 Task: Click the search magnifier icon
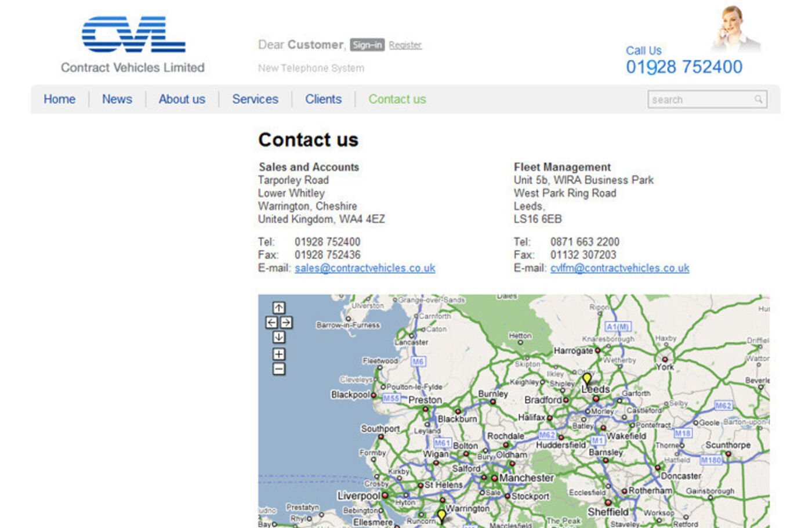click(758, 99)
